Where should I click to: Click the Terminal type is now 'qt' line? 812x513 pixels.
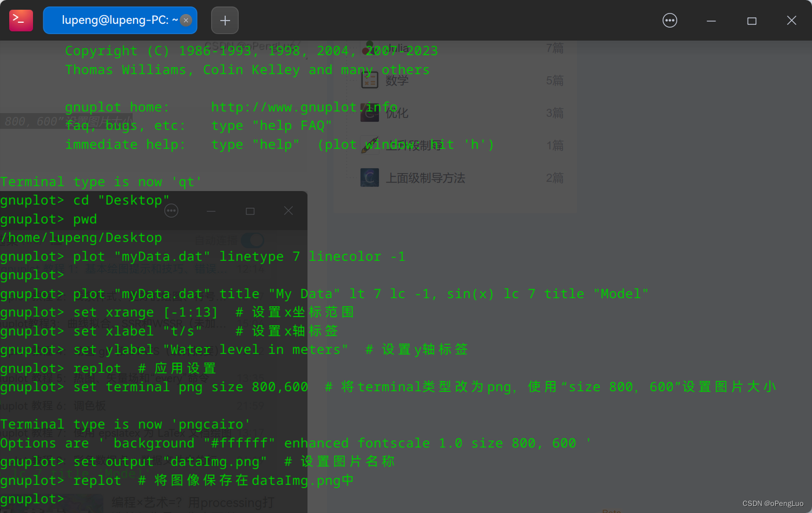101,182
